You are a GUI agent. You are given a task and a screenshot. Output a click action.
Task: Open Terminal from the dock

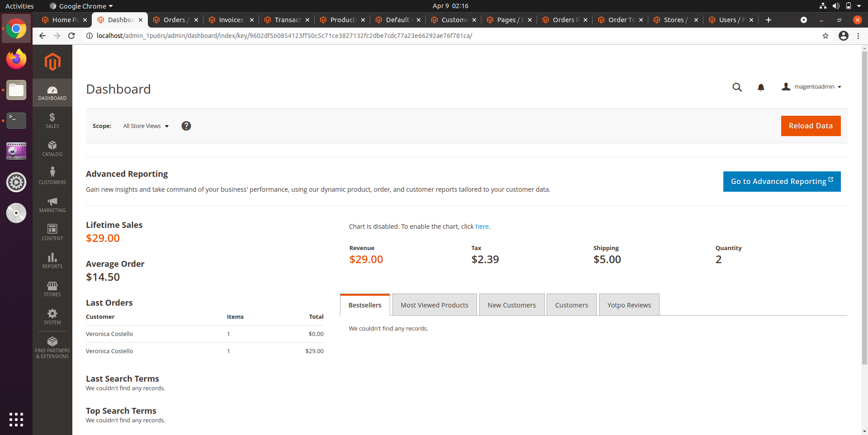point(16,121)
